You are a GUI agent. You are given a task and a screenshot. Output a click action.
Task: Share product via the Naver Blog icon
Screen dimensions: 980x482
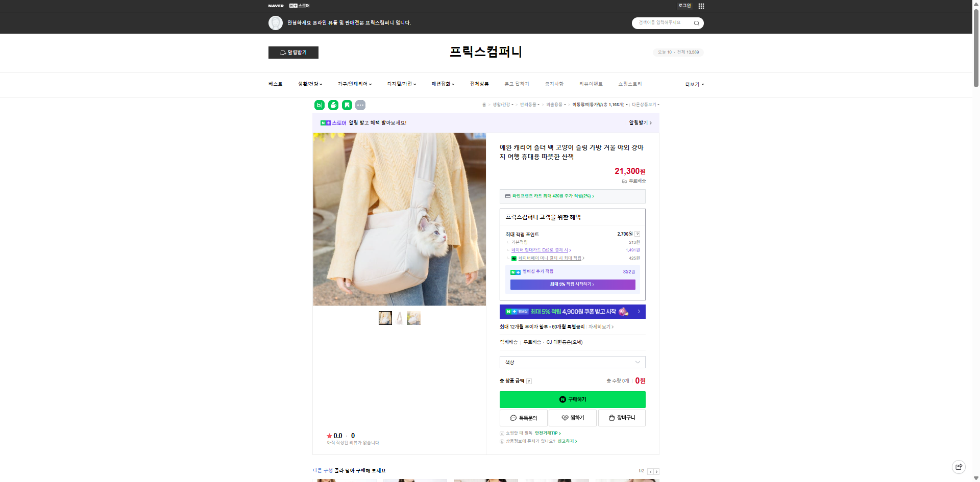tap(318, 105)
